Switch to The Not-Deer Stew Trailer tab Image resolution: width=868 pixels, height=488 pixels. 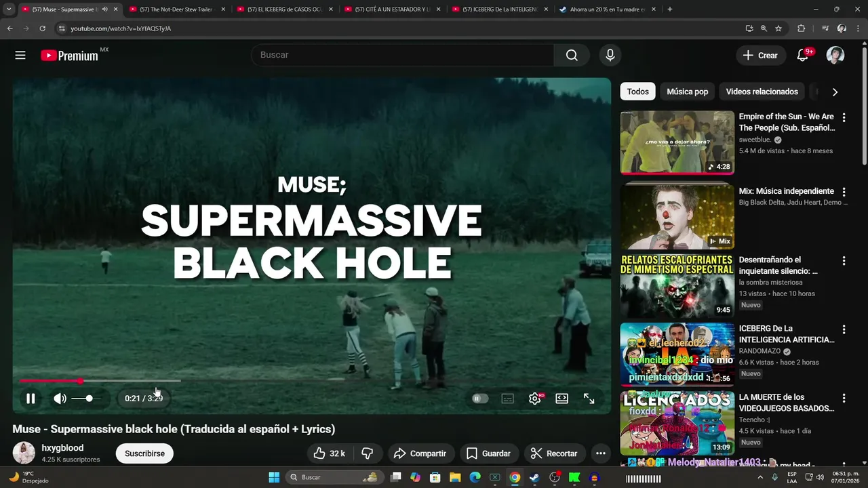click(176, 9)
